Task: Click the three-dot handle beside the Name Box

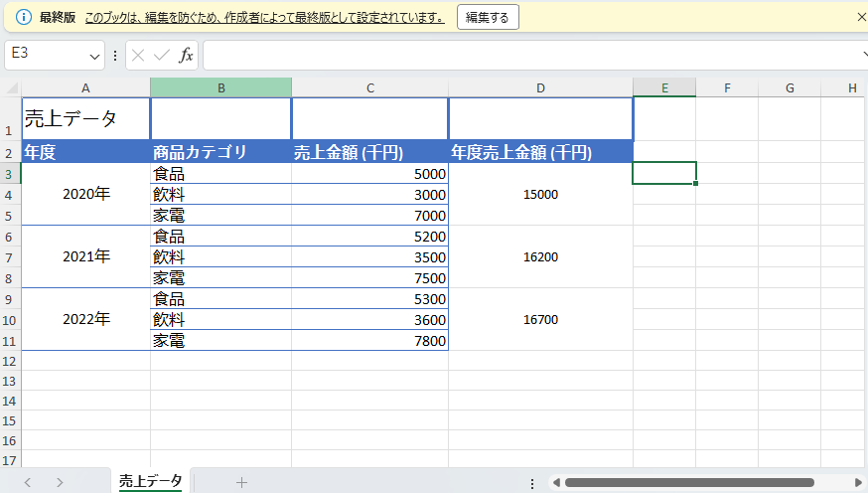Action: coord(115,56)
